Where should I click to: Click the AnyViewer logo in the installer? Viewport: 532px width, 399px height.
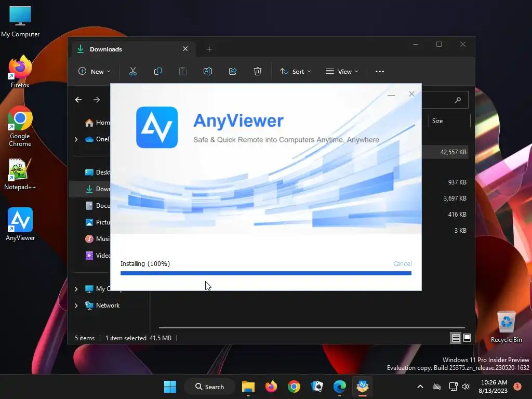click(157, 127)
